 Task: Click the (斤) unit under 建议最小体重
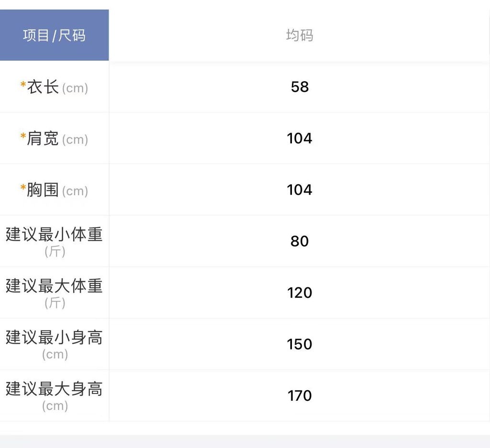tap(55, 251)
